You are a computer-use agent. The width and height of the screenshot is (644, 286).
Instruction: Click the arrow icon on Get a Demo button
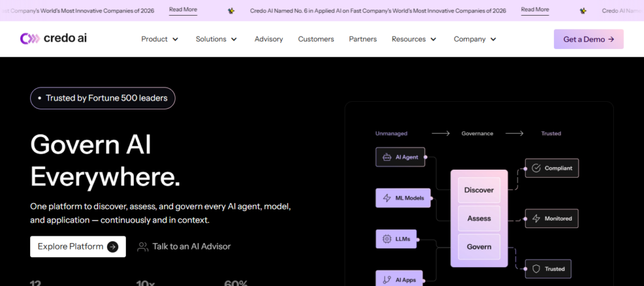pyautogui.click(x=611, y=40)
